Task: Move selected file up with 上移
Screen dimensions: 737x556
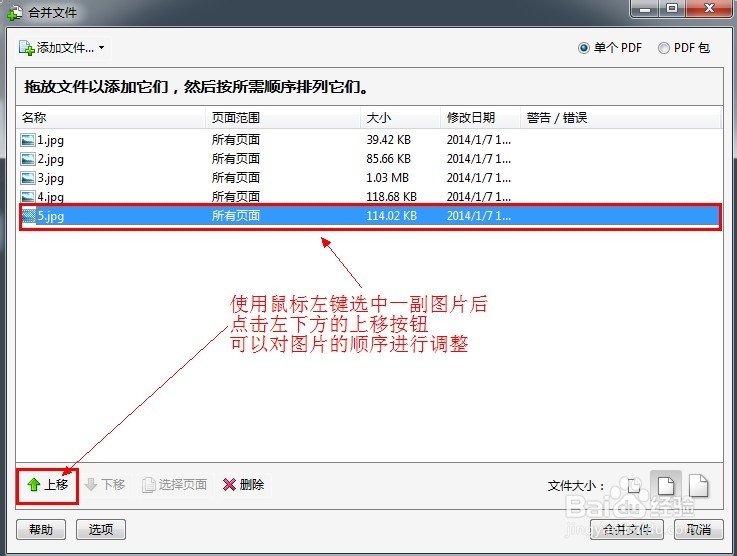Action: (47, 485)
